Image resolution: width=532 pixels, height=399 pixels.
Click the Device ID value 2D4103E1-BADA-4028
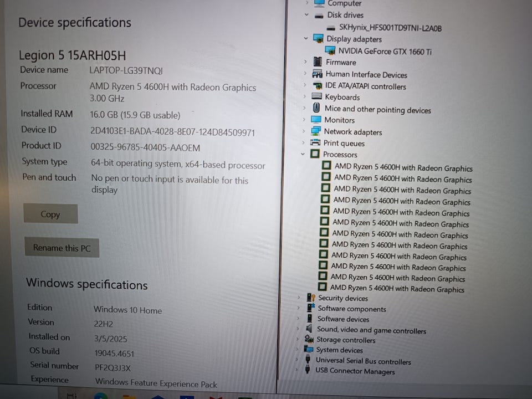pos(172,132)
